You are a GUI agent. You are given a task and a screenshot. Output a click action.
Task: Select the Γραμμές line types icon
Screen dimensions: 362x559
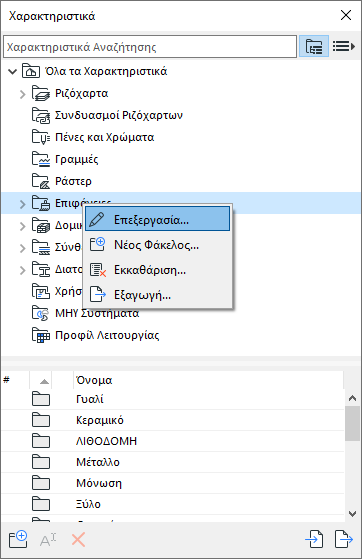tap(41, 159)
